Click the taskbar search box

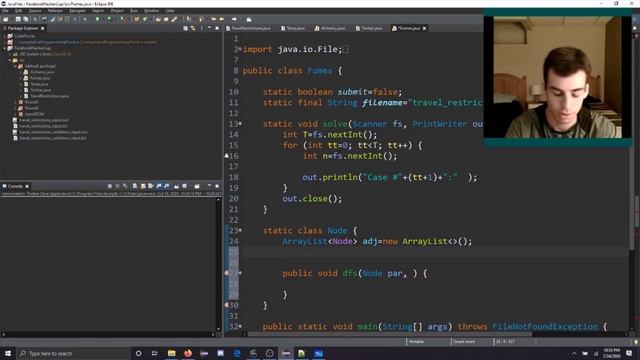point(73,353)
